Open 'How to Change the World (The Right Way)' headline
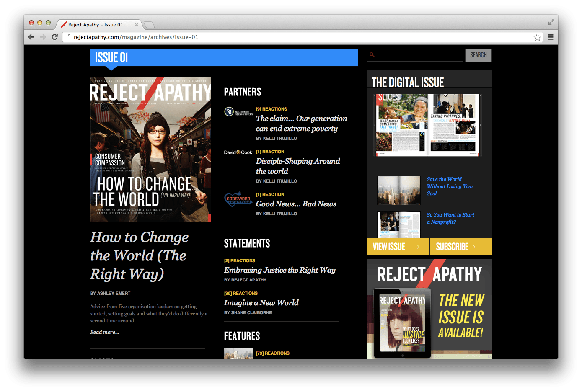 pos(140,255)
